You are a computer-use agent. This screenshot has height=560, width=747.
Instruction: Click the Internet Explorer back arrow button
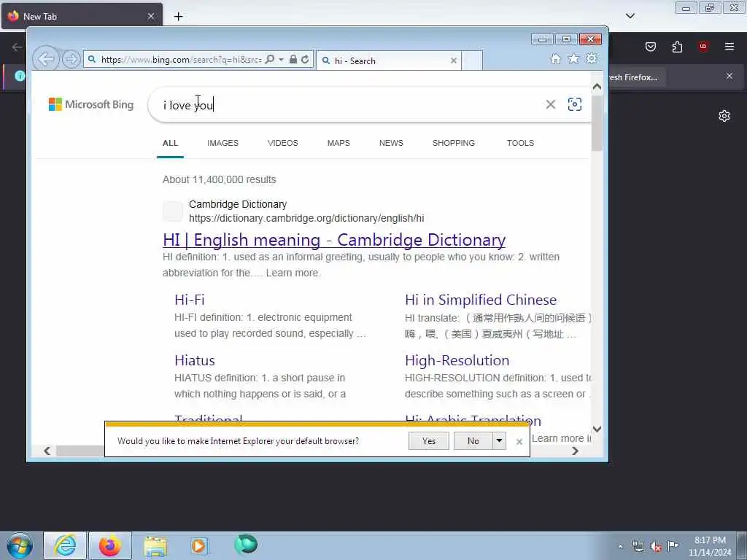coord(46,59)
